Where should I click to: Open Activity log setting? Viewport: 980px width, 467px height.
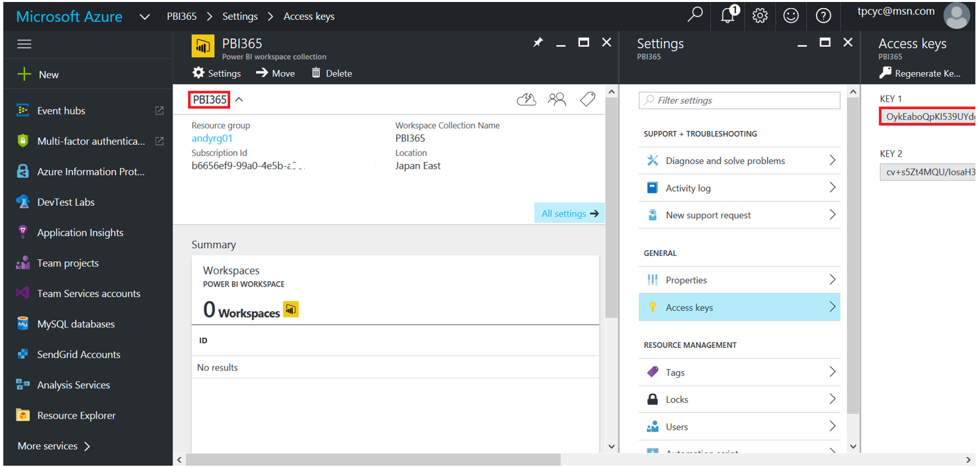739,188
